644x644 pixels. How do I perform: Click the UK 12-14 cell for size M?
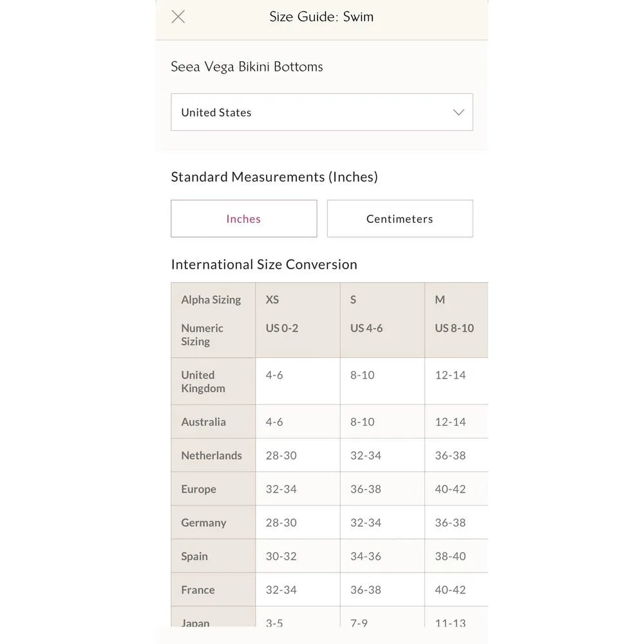point(450,375)
